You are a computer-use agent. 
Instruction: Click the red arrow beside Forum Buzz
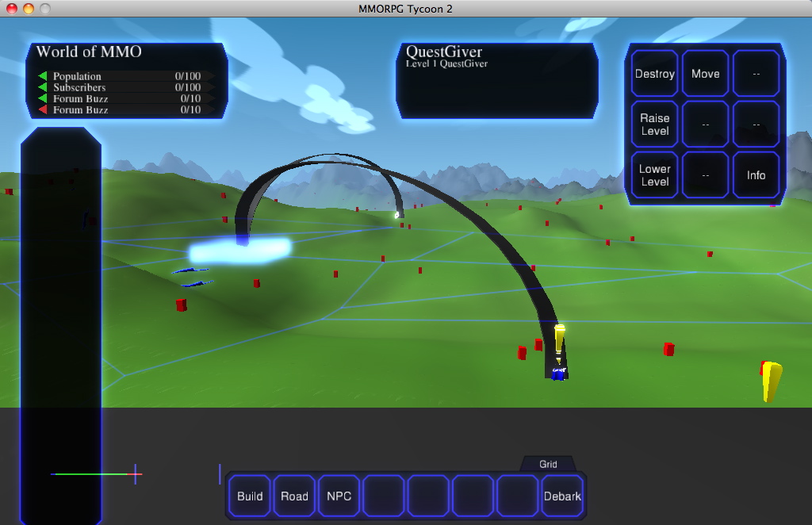click(x=43, y=109)
